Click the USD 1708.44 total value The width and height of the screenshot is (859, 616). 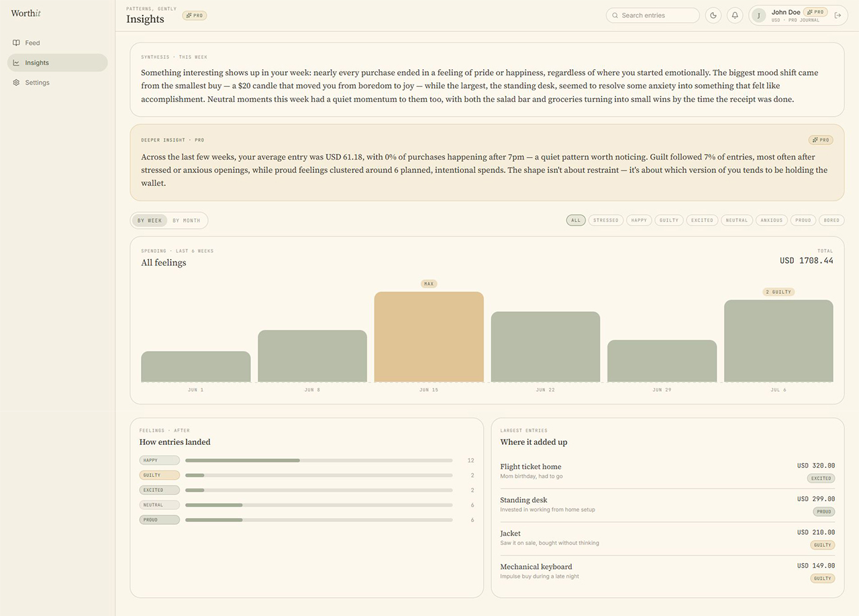pos(807,260)
